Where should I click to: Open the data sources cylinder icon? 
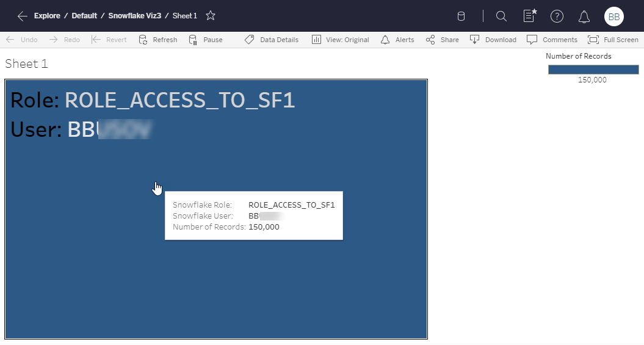[461, 16]
